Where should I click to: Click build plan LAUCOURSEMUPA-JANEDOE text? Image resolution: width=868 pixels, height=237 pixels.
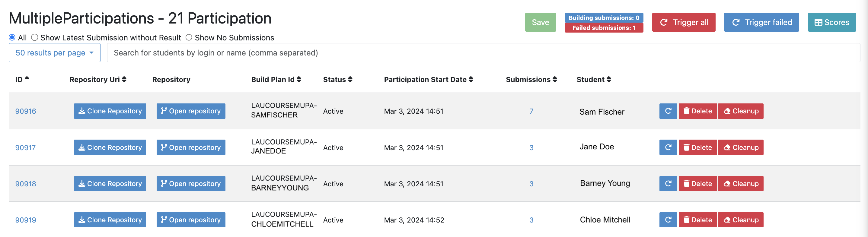coord(284,147)
